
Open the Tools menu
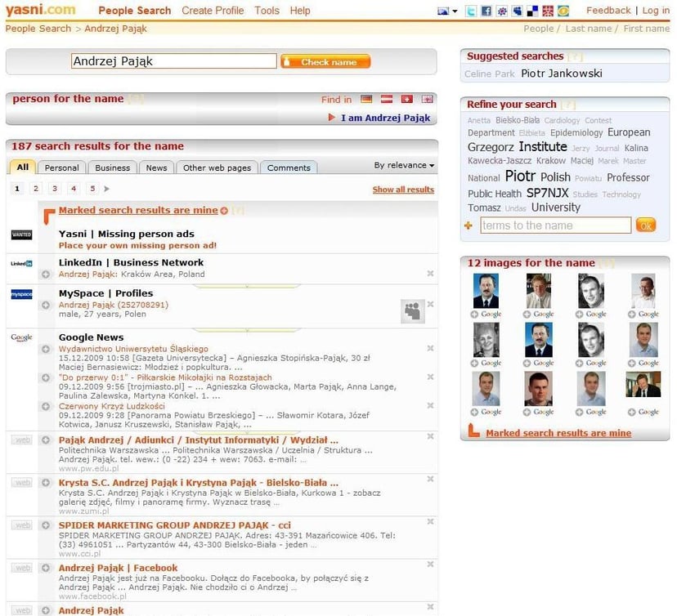267,11
